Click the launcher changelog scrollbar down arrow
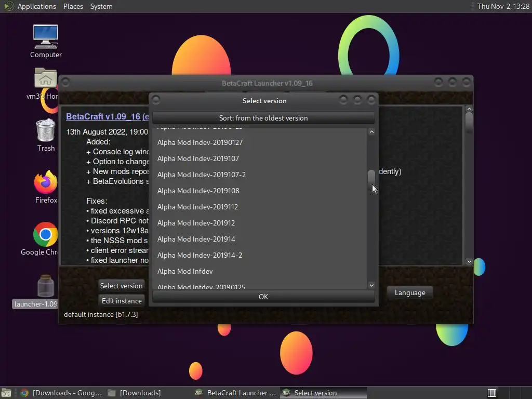Viewport: 532px width, 399px height. [x=469, y=261]
